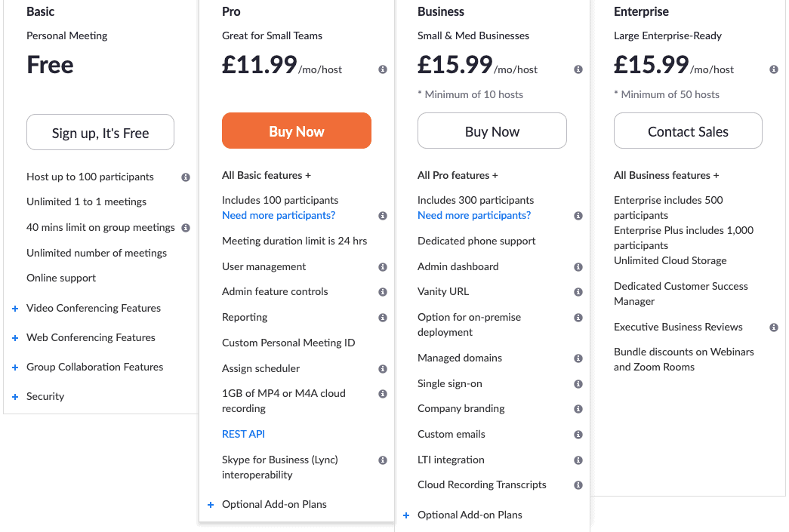
Task: Open the REST API link
Action: (x=243, y=434)
